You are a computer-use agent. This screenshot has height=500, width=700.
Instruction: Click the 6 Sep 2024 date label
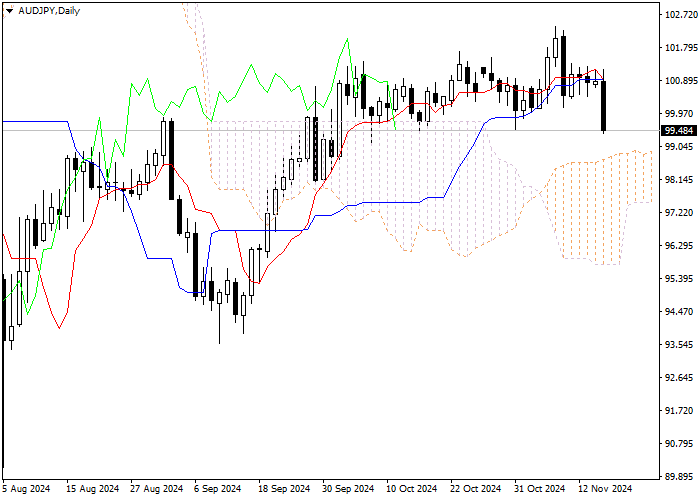pos(217,489)
